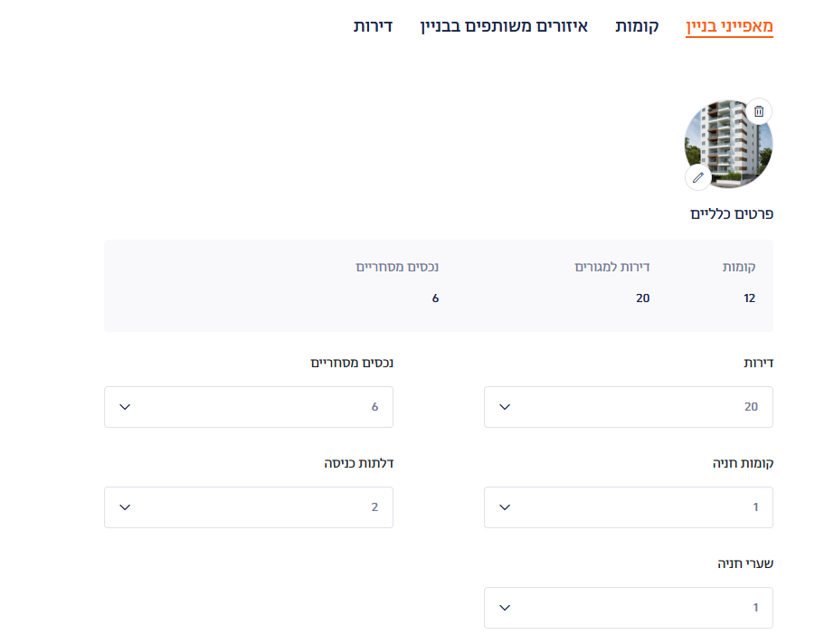Image resolution: width=815 pixels, height=644 pixels.
Task: Click the קומות value 12 in summary
Action: pyautogui.click(x=749, y=298)
